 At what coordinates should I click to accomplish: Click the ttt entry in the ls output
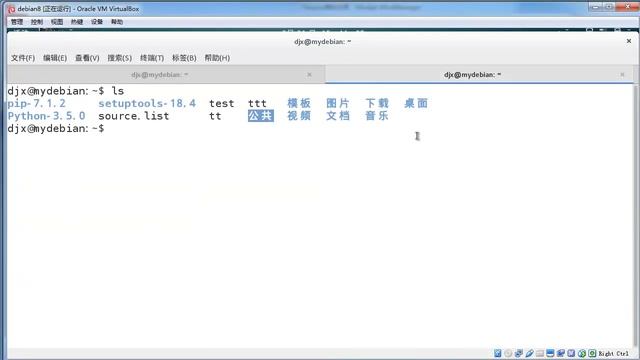coord(257,104)
